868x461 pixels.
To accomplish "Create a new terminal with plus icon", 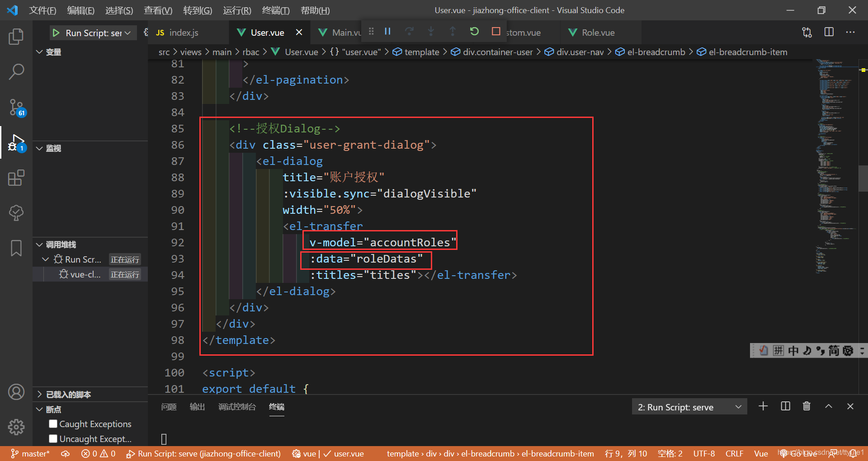I will click(763, 406).
